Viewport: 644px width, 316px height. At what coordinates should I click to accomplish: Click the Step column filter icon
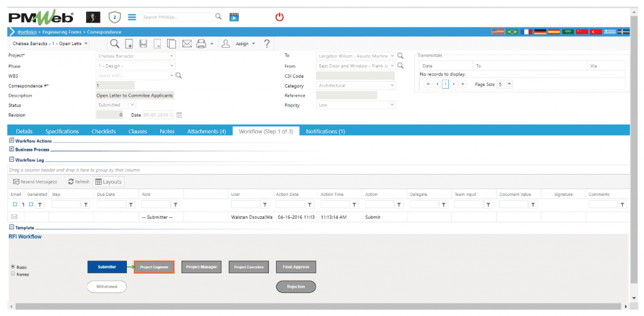pyautogui.click(x=86, y=204)
